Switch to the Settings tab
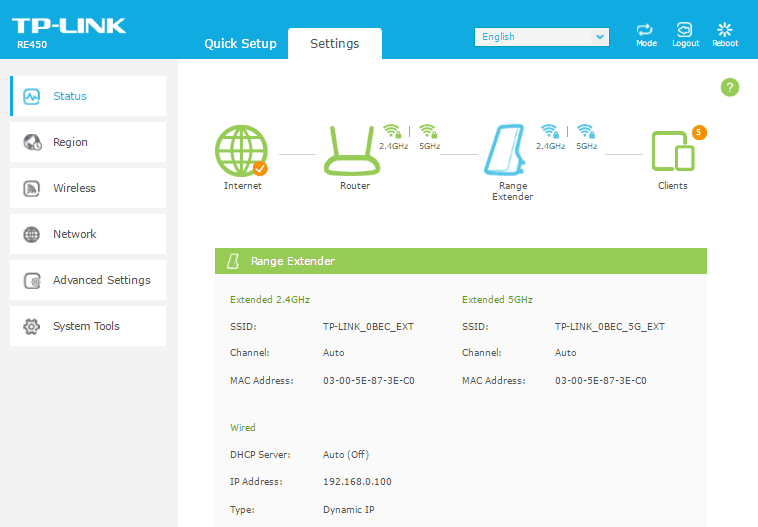 click(335, 44)
